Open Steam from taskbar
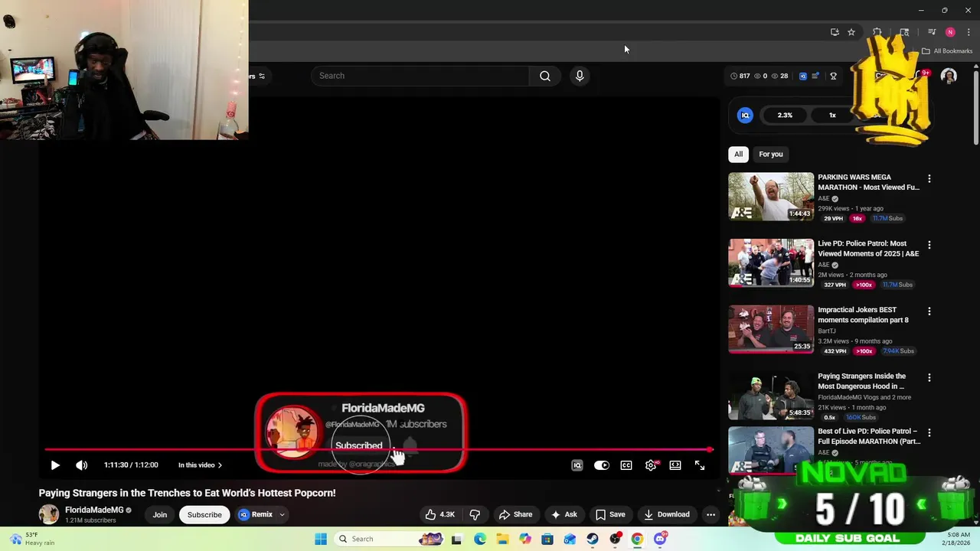Viewport: 980px width, 551px height. (x=593, y=539)
